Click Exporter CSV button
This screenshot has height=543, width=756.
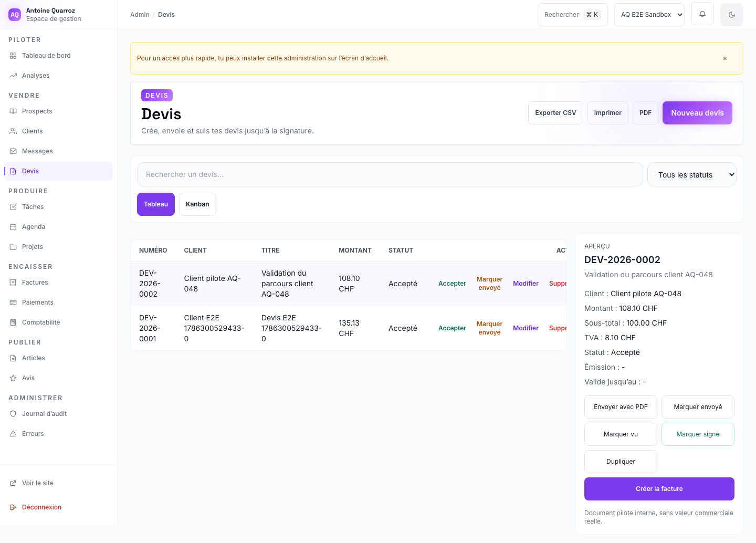[x=555, y=113]
